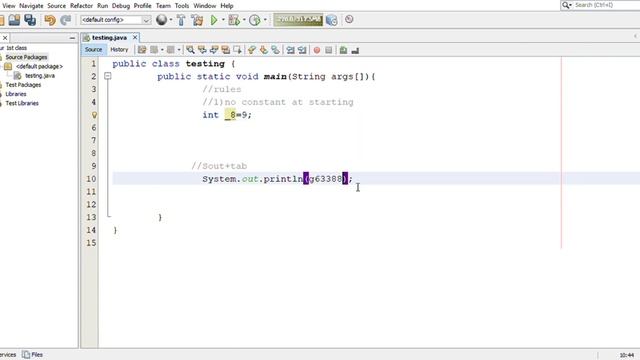Close the Projects panel tab

pyautogui.click(x=5, y=38)
